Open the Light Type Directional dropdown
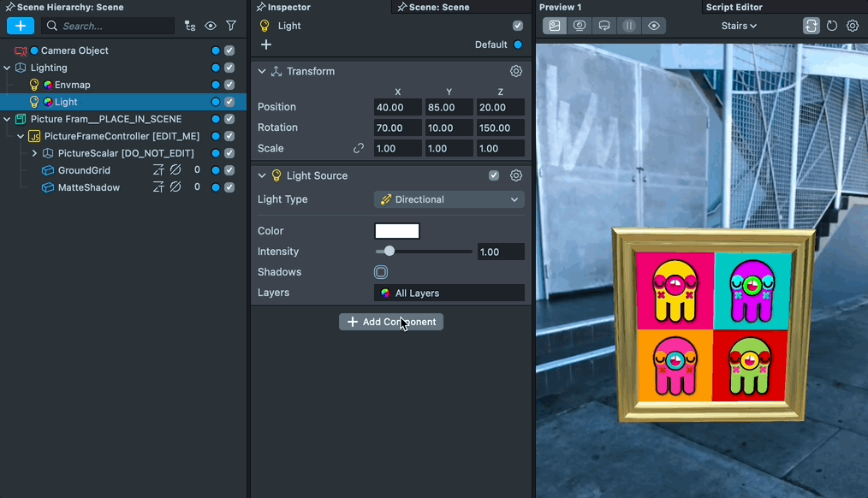 click(x=449, y=199)
